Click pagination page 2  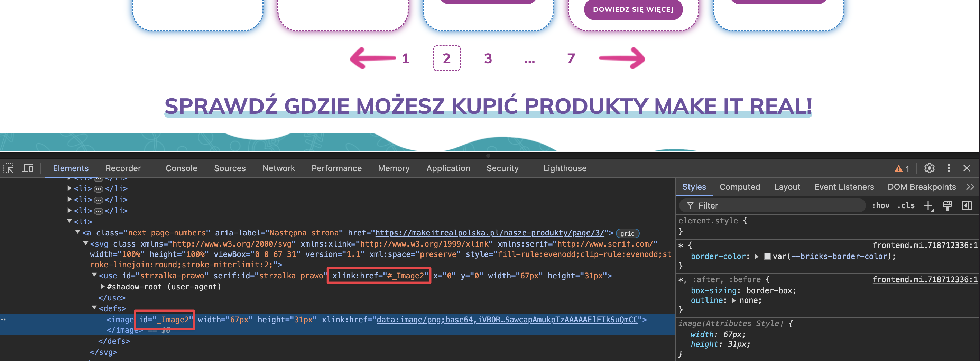[447, 58]
